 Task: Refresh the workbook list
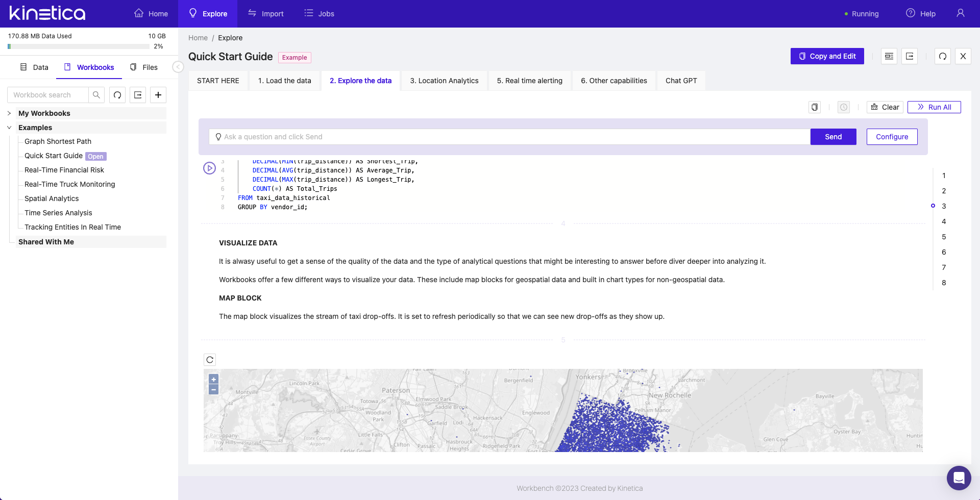[117, 95]
